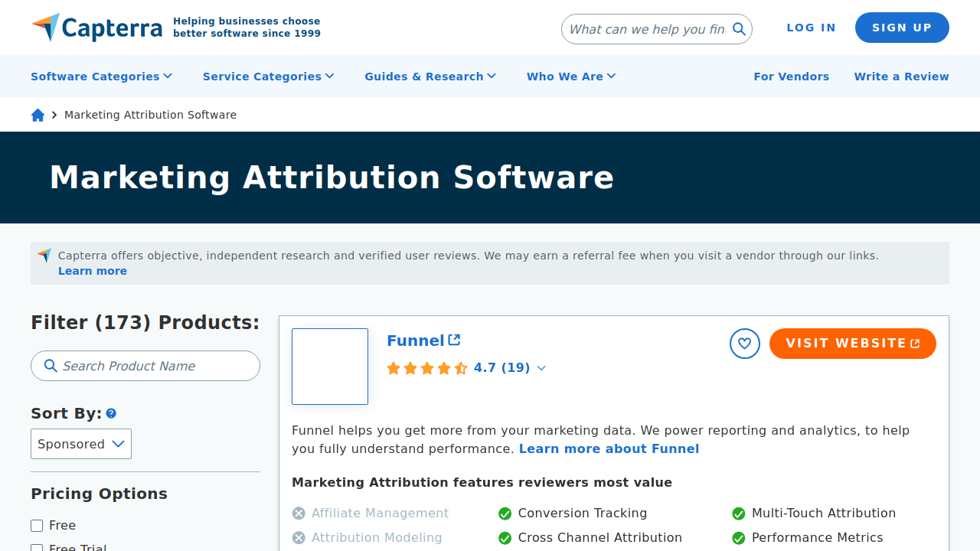Click the green check beside Performance Metrics
Viewport: 980px width, 551px height.
pyautogui.click(x=739, y=538)
